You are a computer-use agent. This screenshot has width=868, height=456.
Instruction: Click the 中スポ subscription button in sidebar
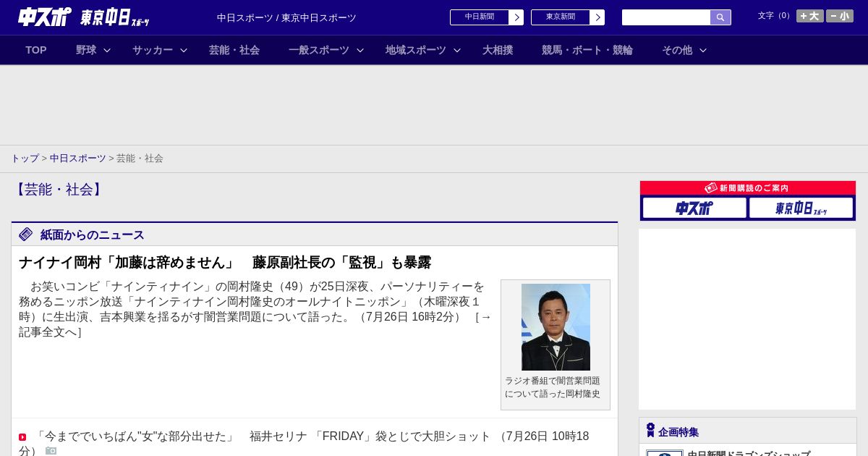pyautogui.click(x=694, y=208)
